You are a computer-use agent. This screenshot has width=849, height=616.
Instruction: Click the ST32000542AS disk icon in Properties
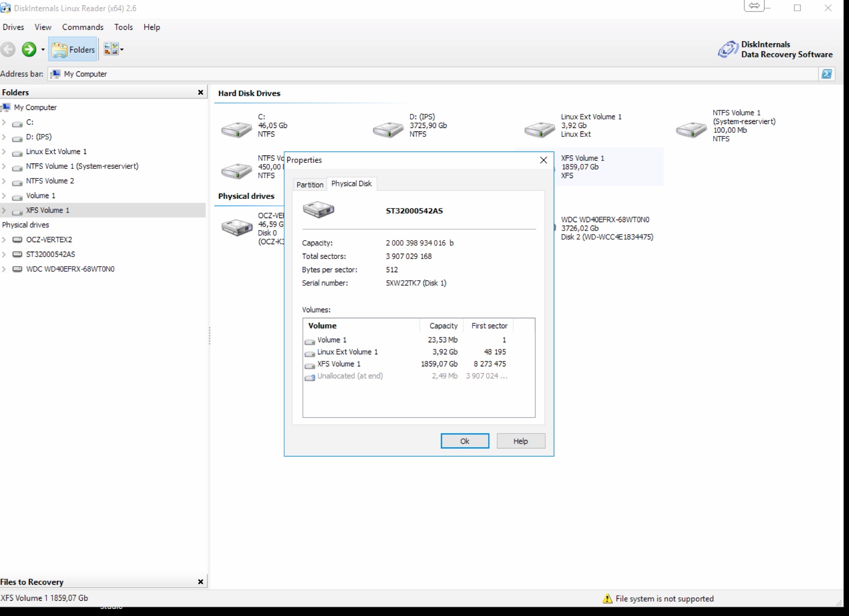319,210
